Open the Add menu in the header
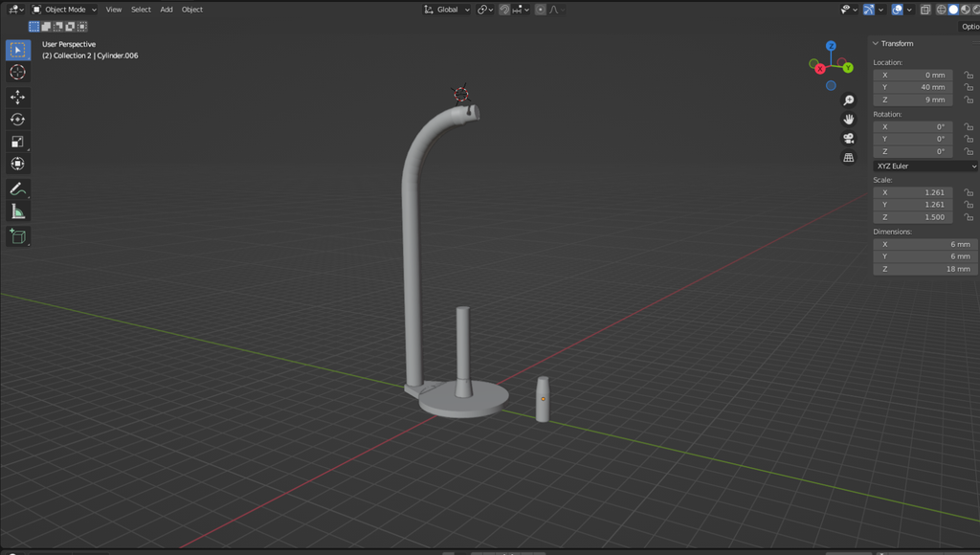 [x=167, y=9]
